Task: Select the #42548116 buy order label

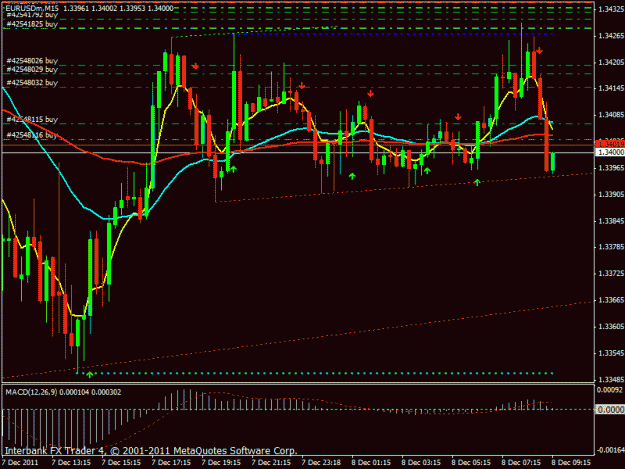Action: 32,135
